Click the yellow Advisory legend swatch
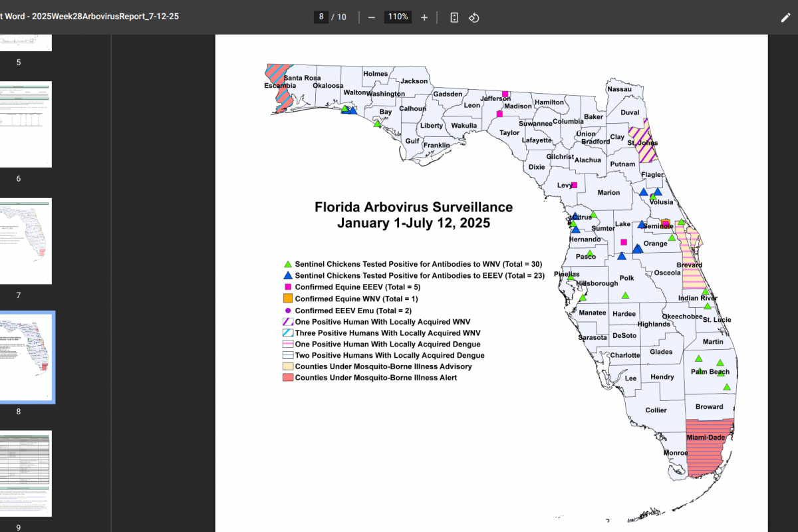798x532 pixels. click(288, 366)
